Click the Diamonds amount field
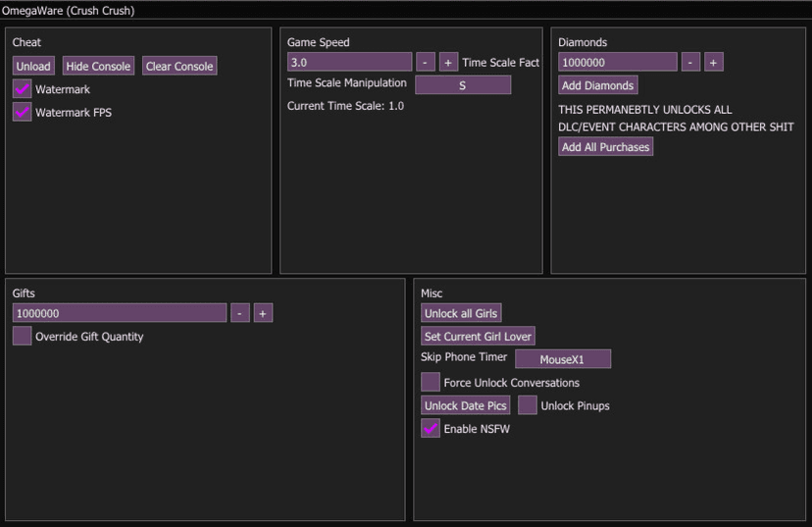Screen dimensions: 812x527 click(x=618, y=63)
